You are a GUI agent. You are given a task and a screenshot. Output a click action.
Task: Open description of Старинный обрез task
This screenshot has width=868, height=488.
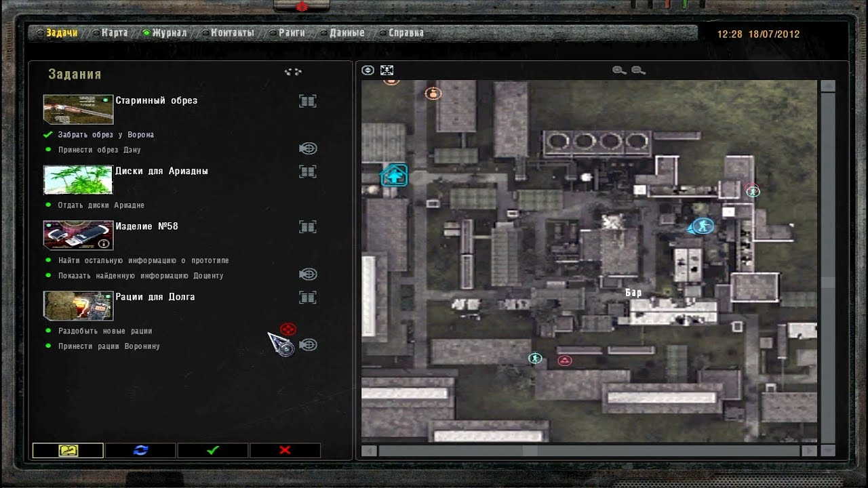pos(308,101)
